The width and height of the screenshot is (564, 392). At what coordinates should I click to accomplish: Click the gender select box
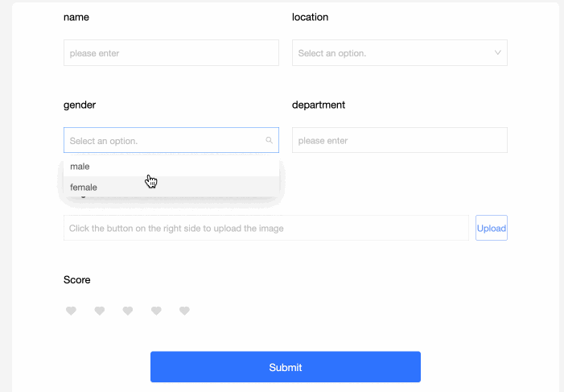pos(166,141)
